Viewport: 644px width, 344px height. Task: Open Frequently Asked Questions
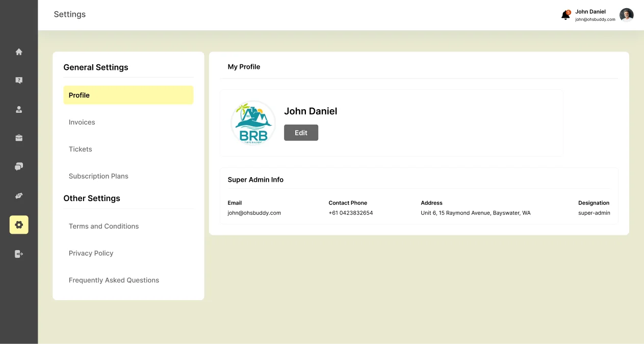coord(114,280)
